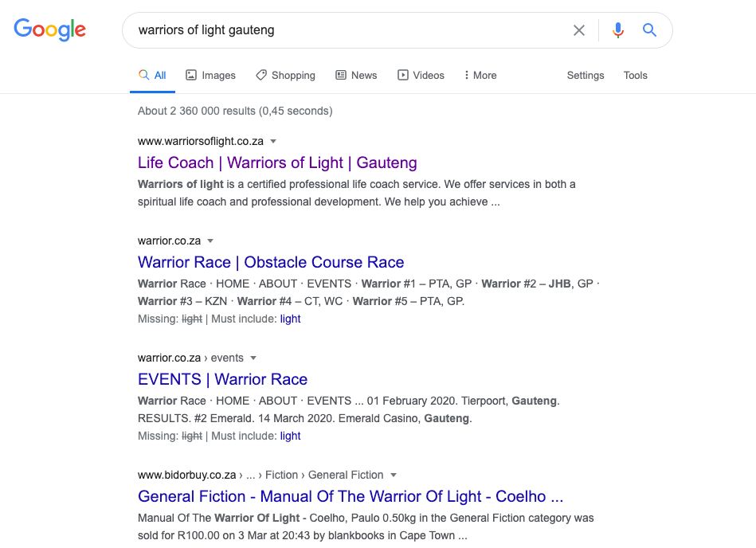The height and width of the screenshot is (548, 756).
Task: Open Warrior Race | Obstacle Course Race result
Action: (271, 262)
